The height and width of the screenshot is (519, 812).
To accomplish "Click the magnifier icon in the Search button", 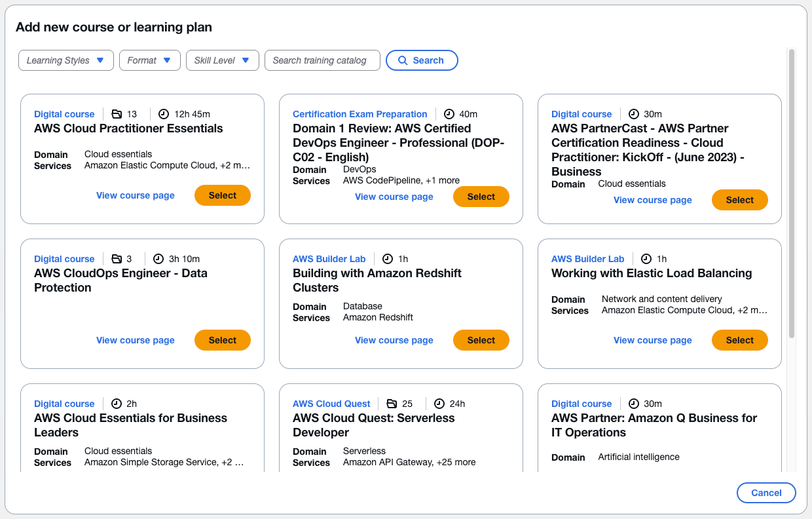I will (403, 60).
